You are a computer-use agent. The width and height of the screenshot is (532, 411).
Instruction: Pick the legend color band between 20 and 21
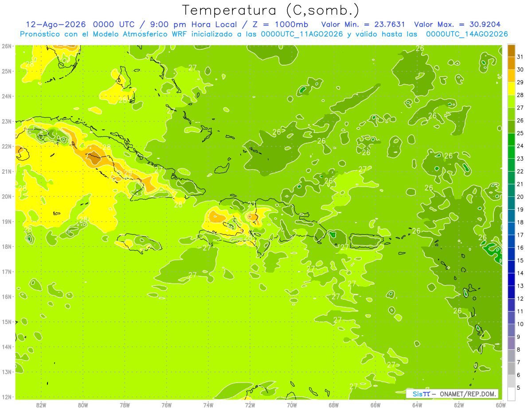[511, 191]
